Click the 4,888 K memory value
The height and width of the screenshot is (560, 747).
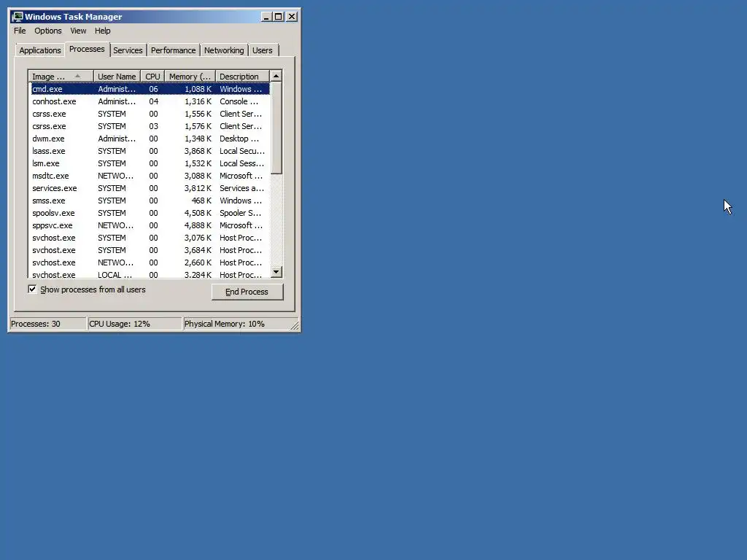click(198, 225)
